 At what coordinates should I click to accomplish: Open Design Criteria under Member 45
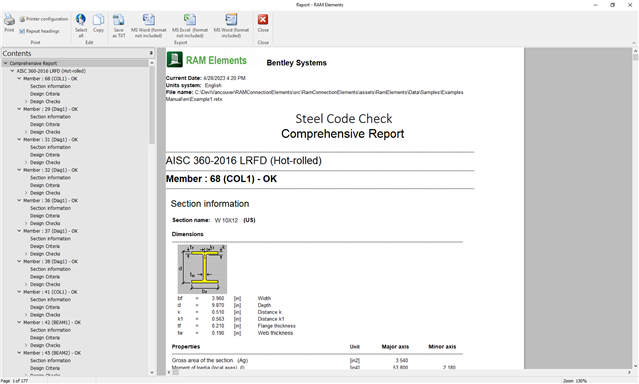[x=45, y=368]
